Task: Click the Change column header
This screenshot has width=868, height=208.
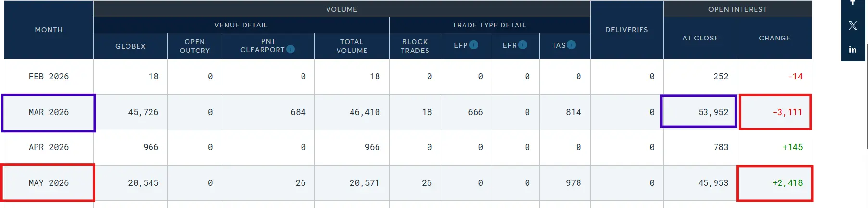Action: tap(775, 38)
